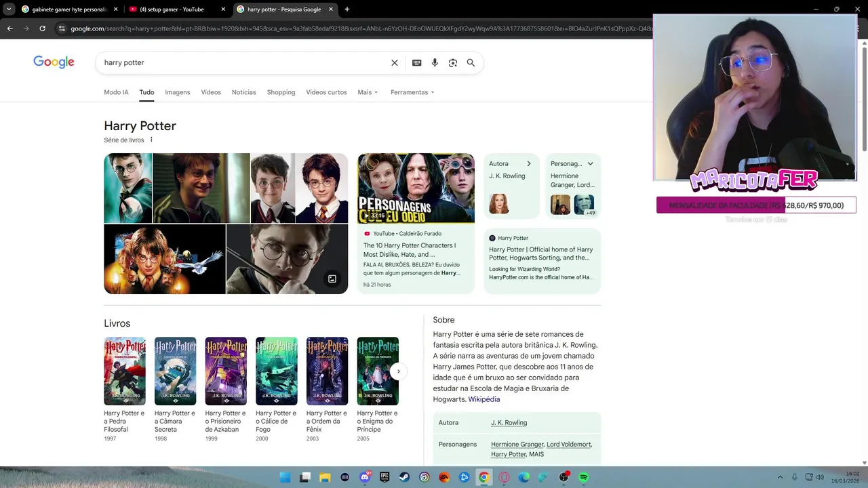Screen dimensions: 868x488
Task: Open Task View from the taskbar
Action: pos(305,477)
